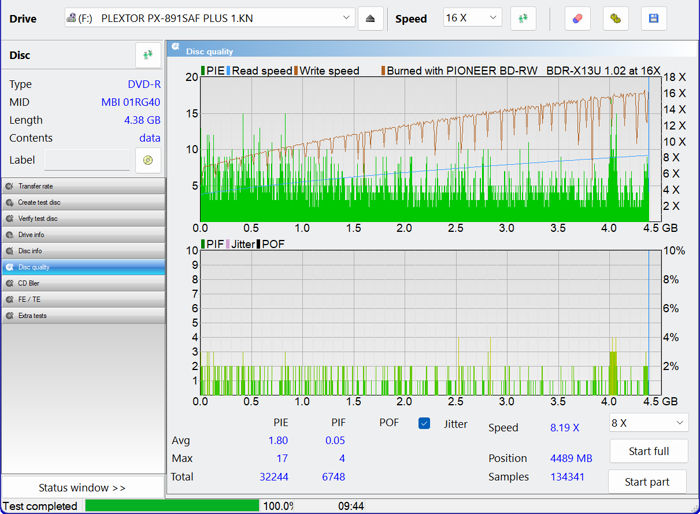Expand the Status window bar
The image size is (700, 514).
[82, 488]
